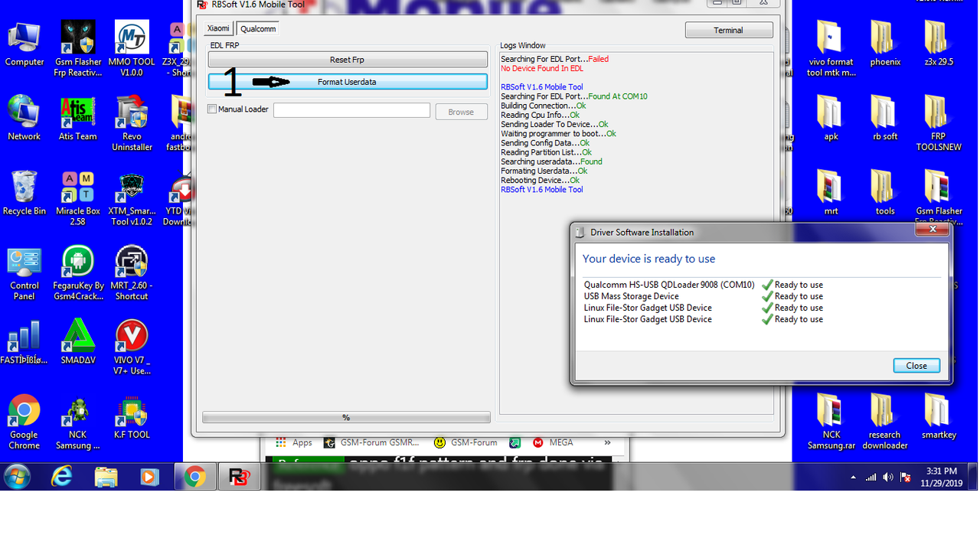The image size is (980, 551).
Task: Open Apps bookmark in Chrome window
Action: 293,442
